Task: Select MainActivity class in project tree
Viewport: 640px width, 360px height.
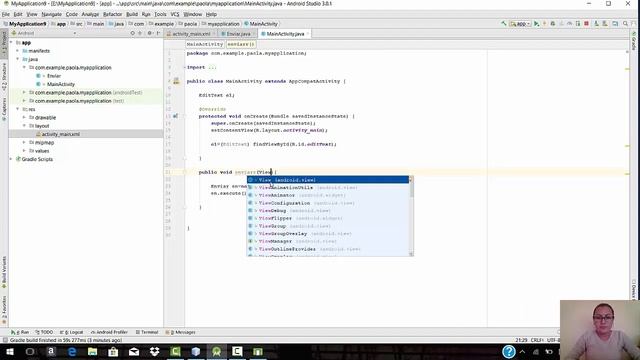Action: [60, 84]
